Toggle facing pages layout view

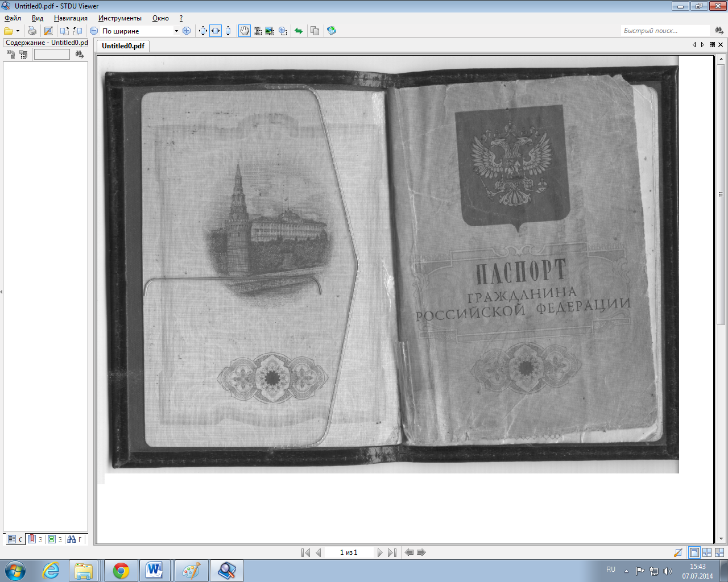707,552
